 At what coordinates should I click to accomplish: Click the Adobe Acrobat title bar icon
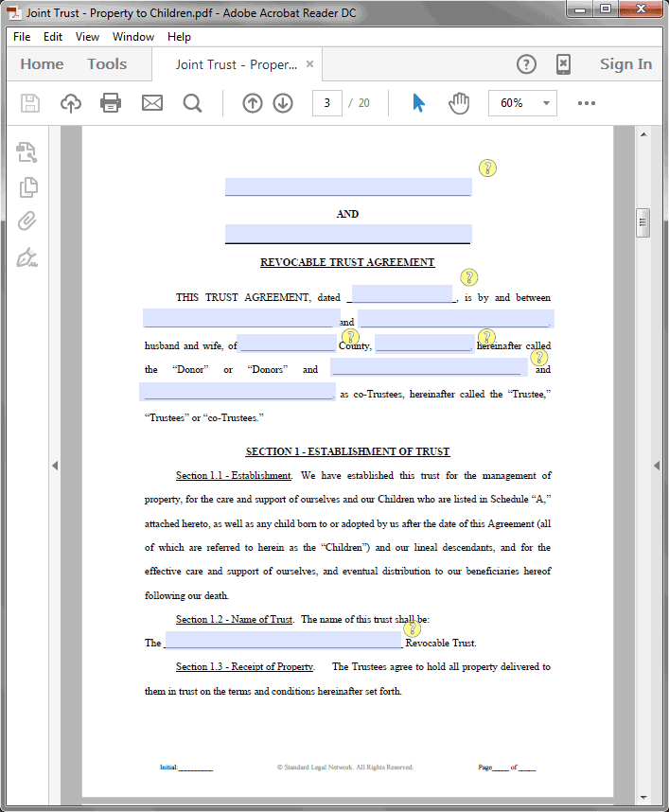pyautogui.click(x=14, y=12)
